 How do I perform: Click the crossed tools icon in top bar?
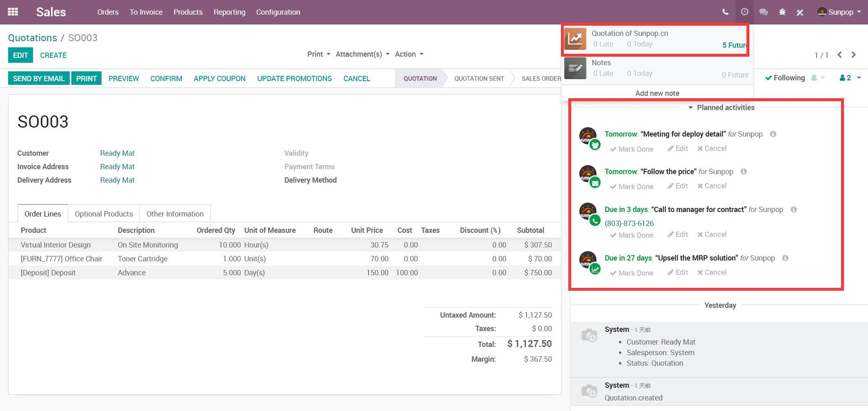800,12
